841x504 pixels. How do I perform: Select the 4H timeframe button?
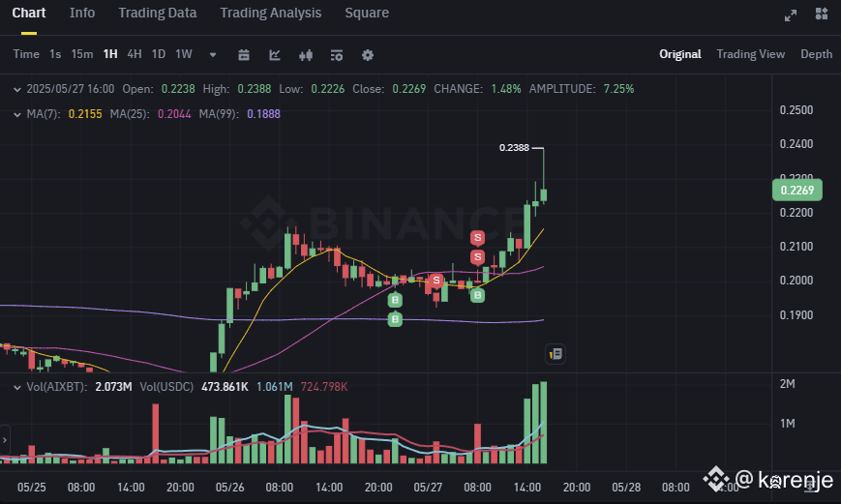(135, 54)
